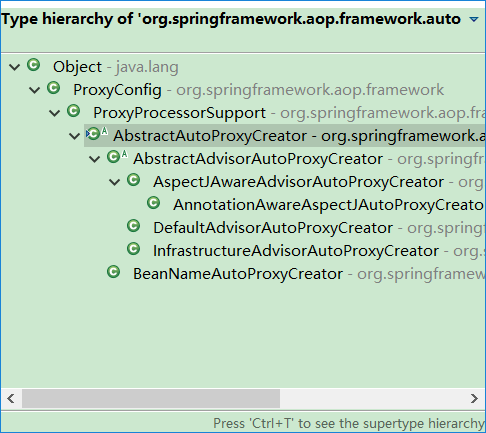Collapse the AbstractAutoProxyCreator tree node
486x433 pixels.
tap(75, 136)
